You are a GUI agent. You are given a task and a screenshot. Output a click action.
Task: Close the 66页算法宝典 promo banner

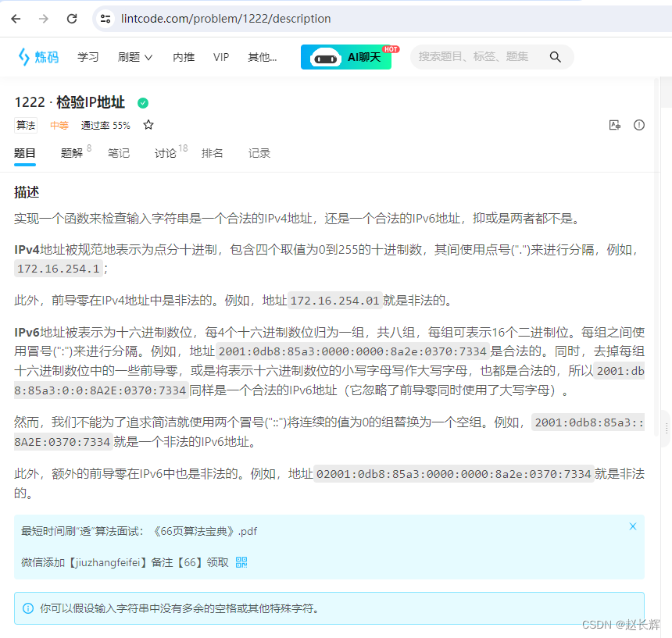(x=633, y=526)
